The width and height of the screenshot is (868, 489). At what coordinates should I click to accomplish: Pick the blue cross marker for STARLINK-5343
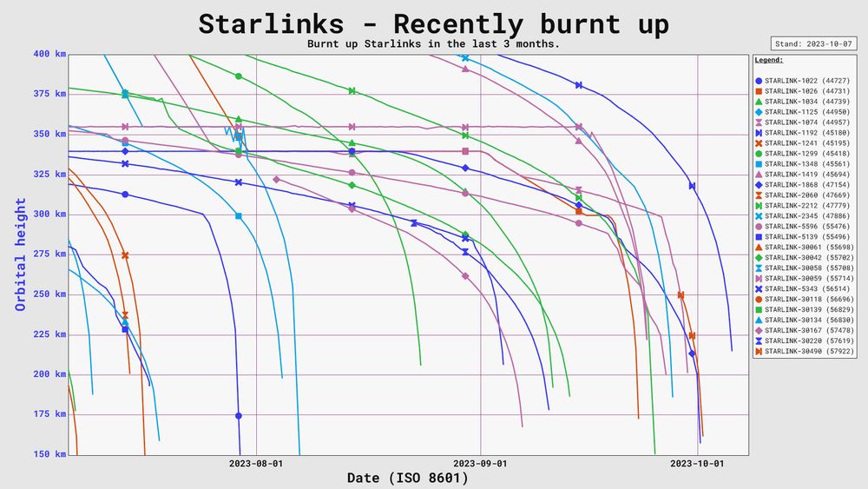pyautogui.click(x=759, y=289)
